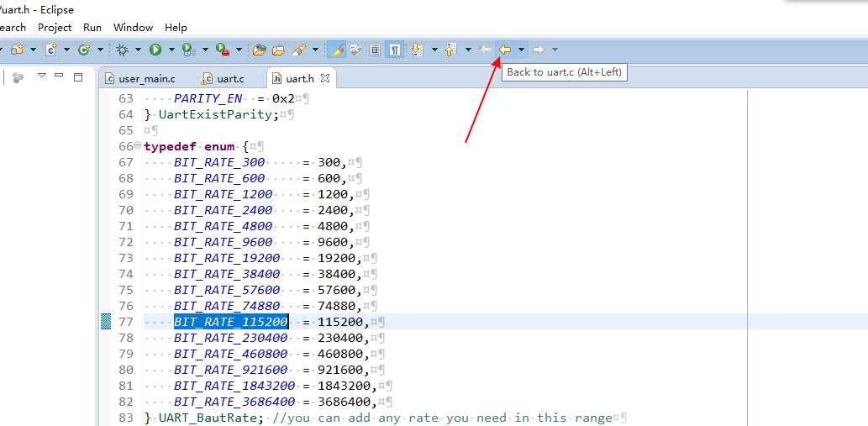Click the New C source file icon
Viewport: 868px width, 426px height.
click(x=51, y=50)
